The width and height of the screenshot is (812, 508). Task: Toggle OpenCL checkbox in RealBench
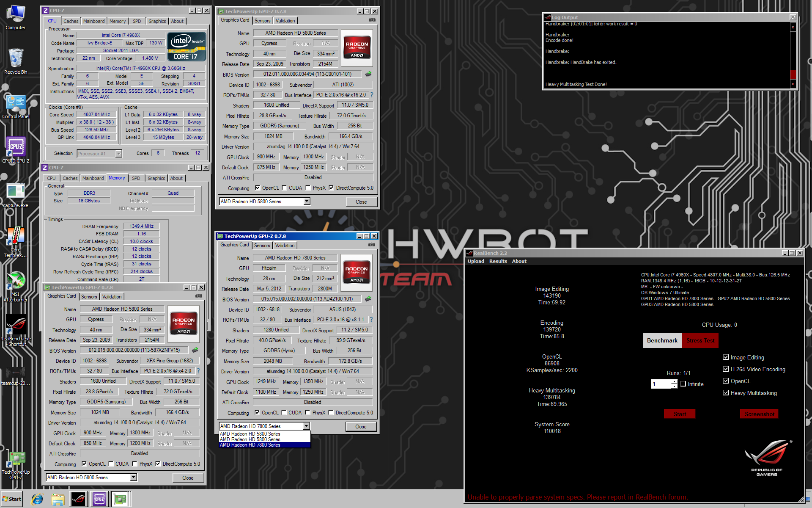[726, 381]
